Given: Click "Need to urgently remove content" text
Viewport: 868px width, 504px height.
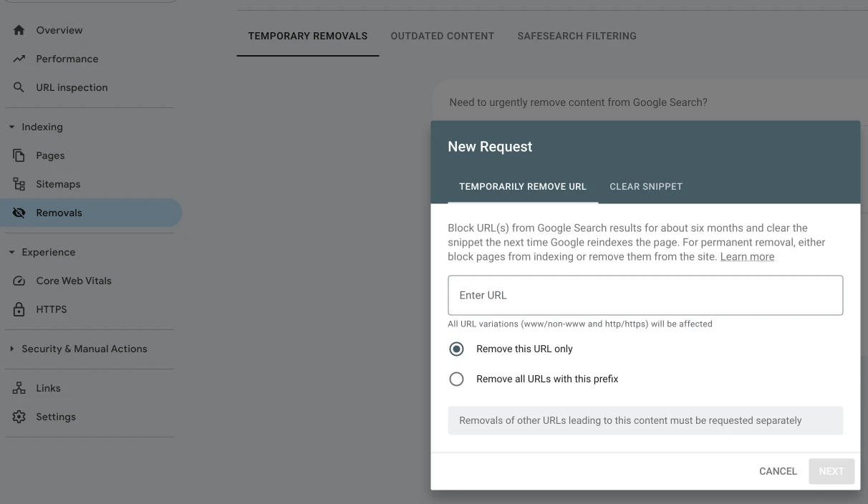Looking at the screenshot, I should pos(578,102).
